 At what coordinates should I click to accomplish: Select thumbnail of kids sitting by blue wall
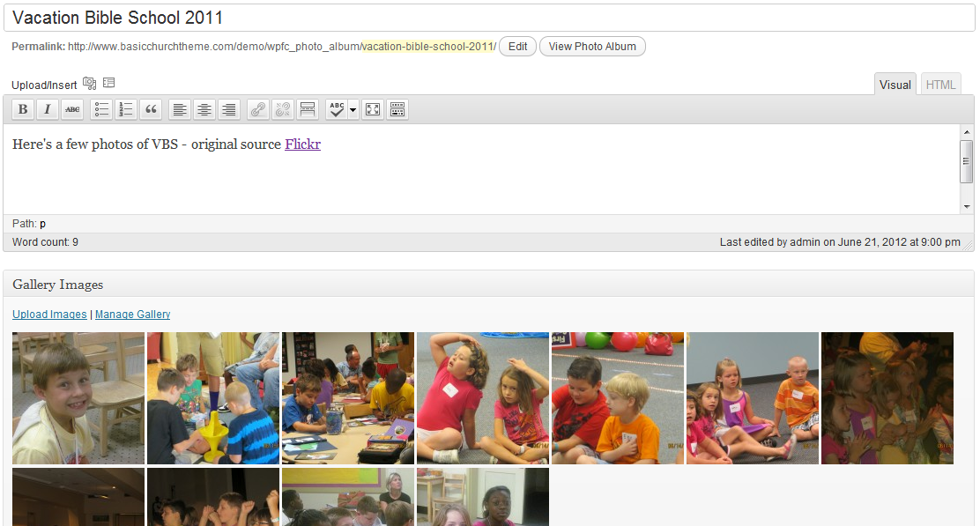click(x=753, y=398)
